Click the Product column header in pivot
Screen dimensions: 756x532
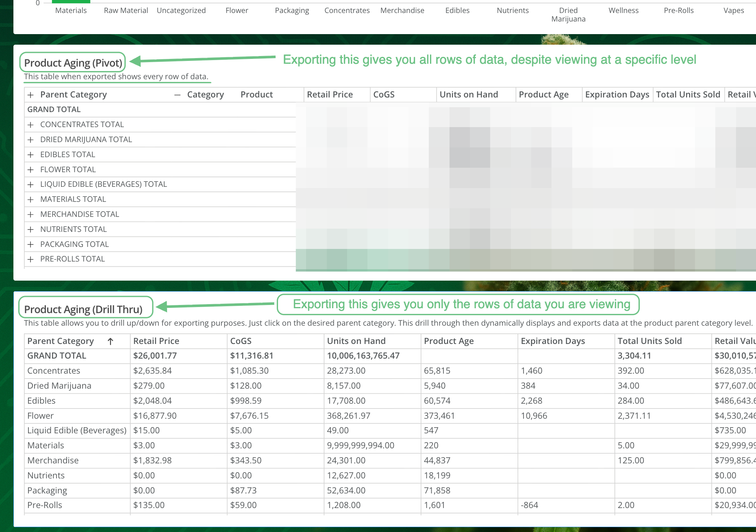pos(256,95)
